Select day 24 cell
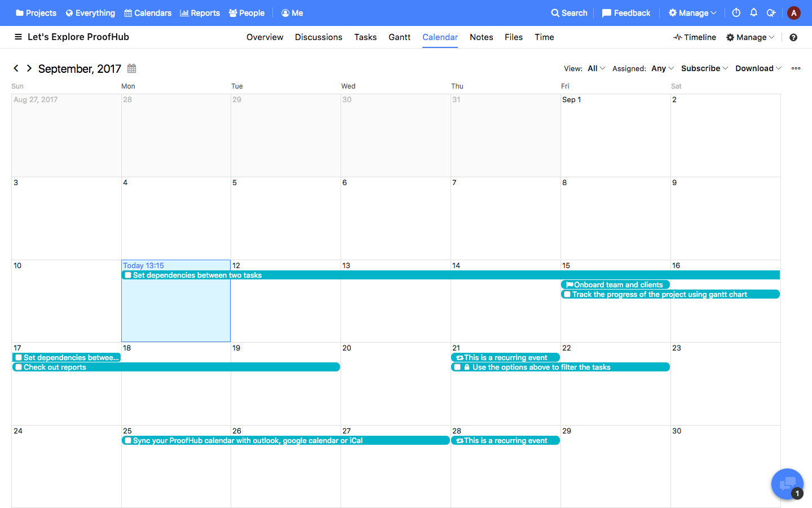Screen dimensions: 812x508 67,467
